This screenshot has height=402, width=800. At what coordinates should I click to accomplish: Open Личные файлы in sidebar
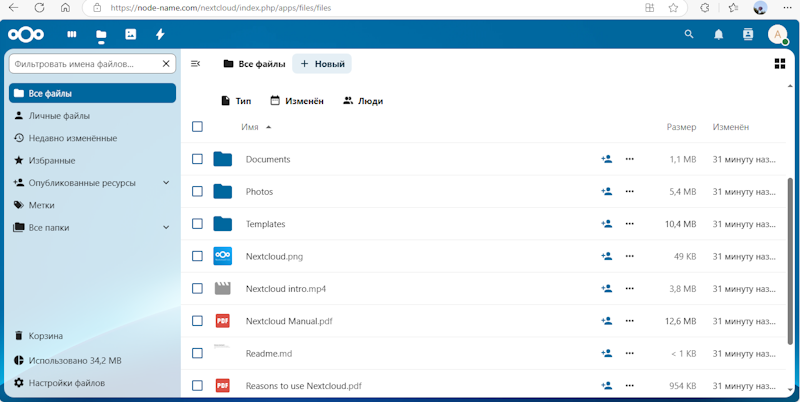click(92, 116)
